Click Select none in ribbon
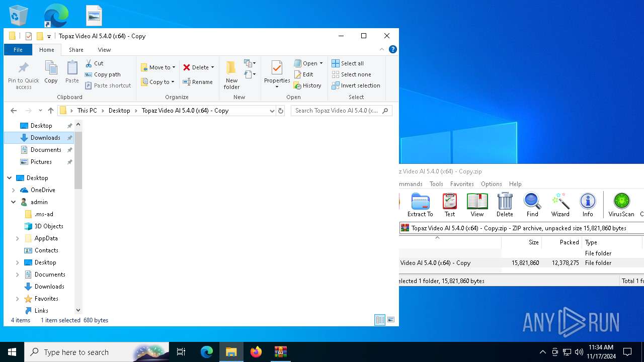Screen dimensions: 644x362 coord(351,74)
